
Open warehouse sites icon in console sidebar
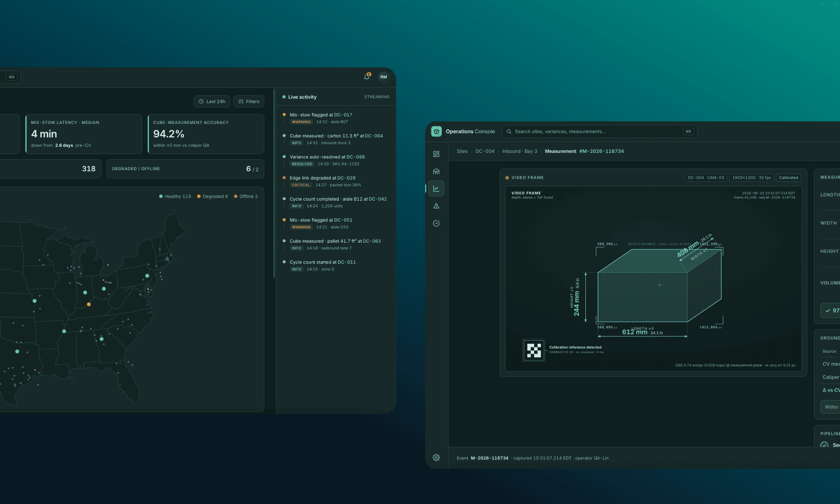pyautogui.click(x=436, y=171)
